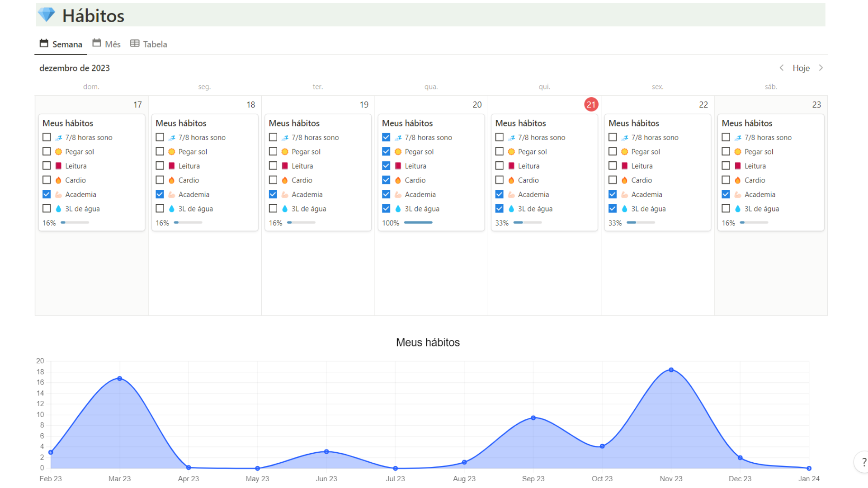
Task: Click fire emoji on day 18 card
Action: (x=172, y=180)
